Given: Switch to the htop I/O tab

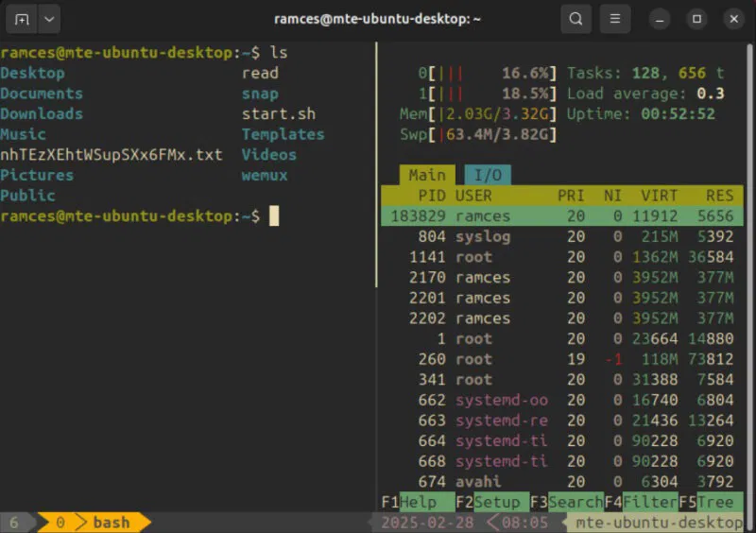Looking at the screenshot, I should tap(488, 175).
